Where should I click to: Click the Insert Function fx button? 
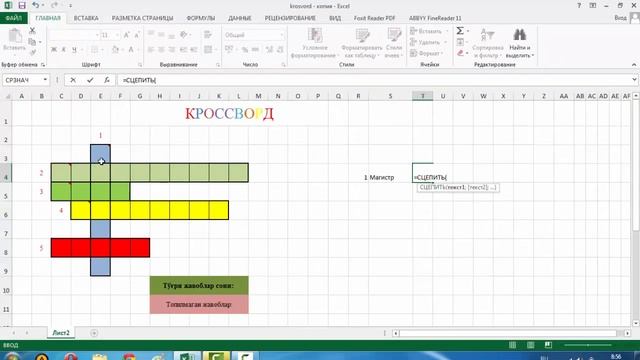click(107, 80)
